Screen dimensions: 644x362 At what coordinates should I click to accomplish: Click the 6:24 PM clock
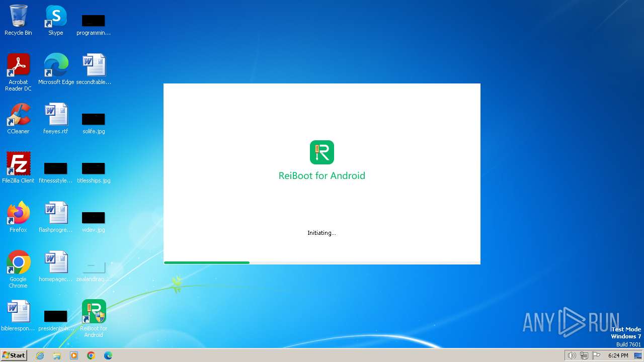tap(618, 355)
